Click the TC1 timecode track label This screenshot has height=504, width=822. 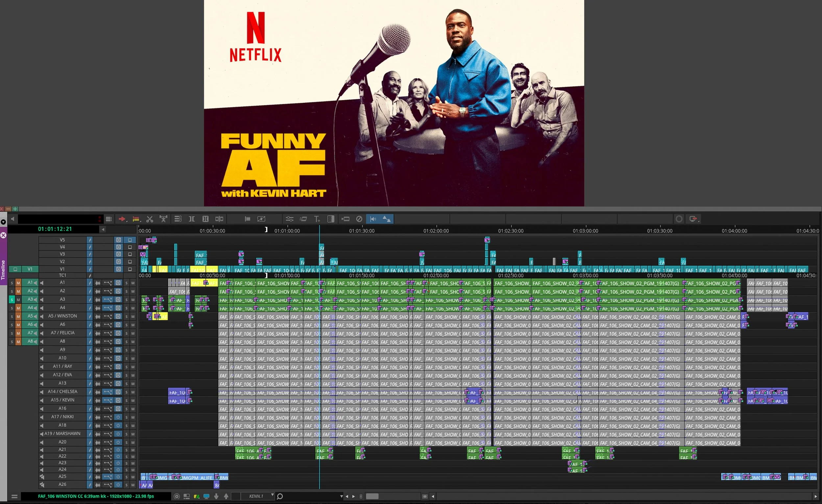point(62,276)
